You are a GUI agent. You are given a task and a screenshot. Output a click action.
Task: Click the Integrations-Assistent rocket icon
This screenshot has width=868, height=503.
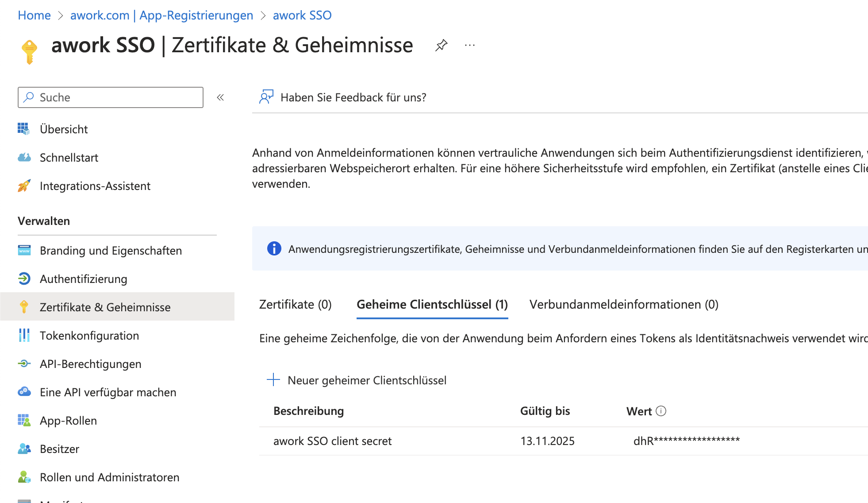point(24,186)
